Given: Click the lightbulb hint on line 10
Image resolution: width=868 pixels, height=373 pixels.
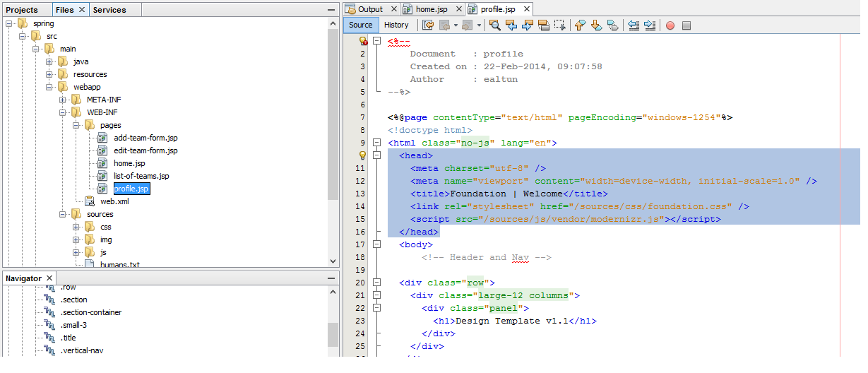Looking at the screenshot, I should (363, 155).
